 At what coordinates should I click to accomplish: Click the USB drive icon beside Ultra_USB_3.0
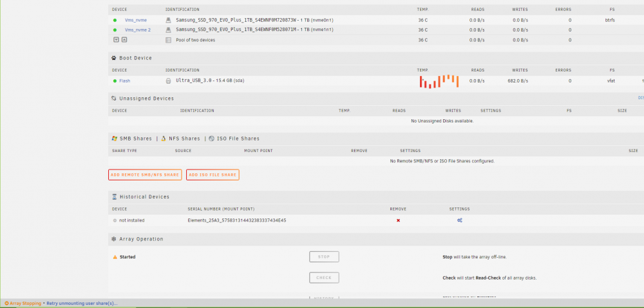click(x=168, y=81)
